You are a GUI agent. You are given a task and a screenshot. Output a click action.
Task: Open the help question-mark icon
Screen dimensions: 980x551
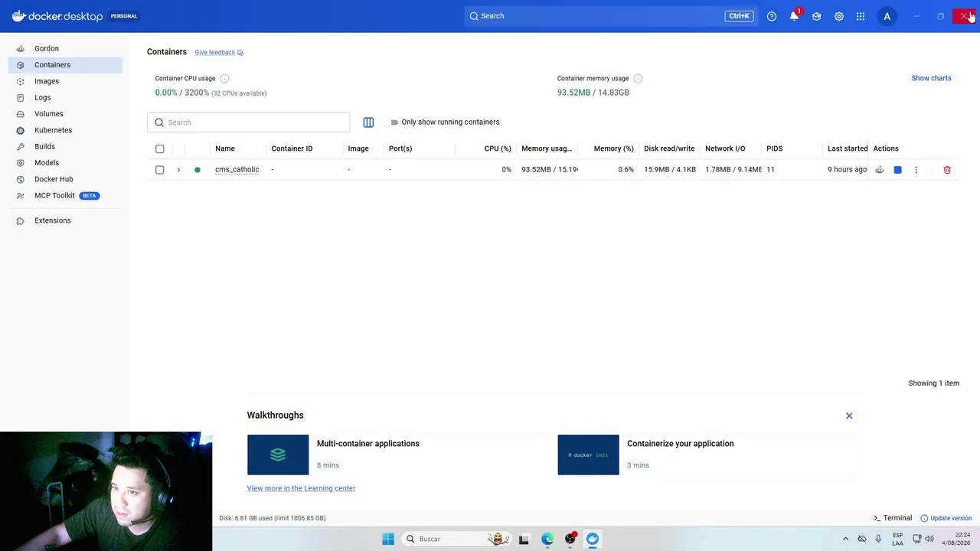[772, 16]
